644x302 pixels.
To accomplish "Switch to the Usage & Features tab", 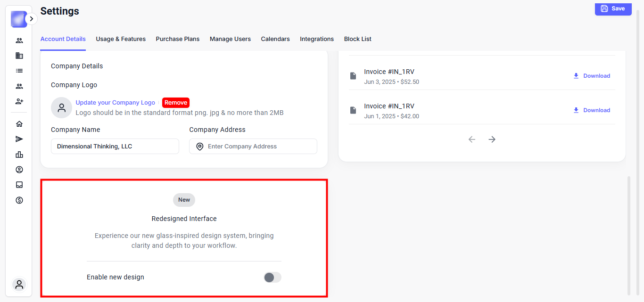I will (x=121, y=39).
